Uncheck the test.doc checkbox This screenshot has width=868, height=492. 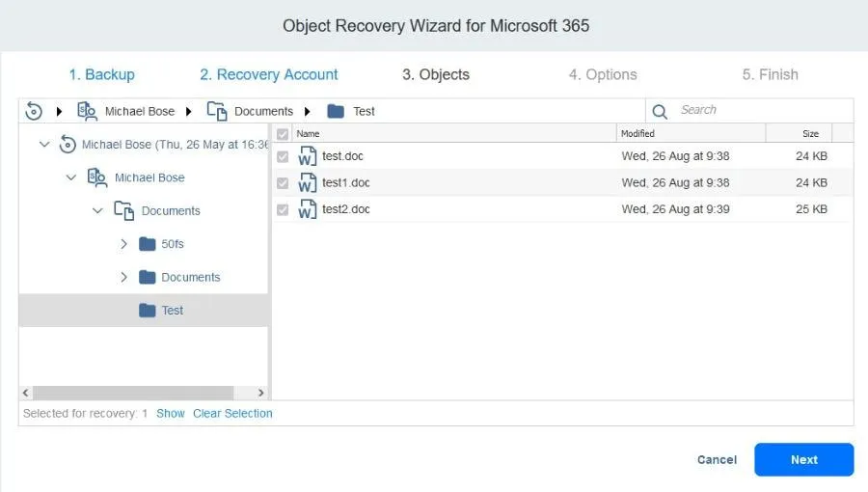[283, 156]
